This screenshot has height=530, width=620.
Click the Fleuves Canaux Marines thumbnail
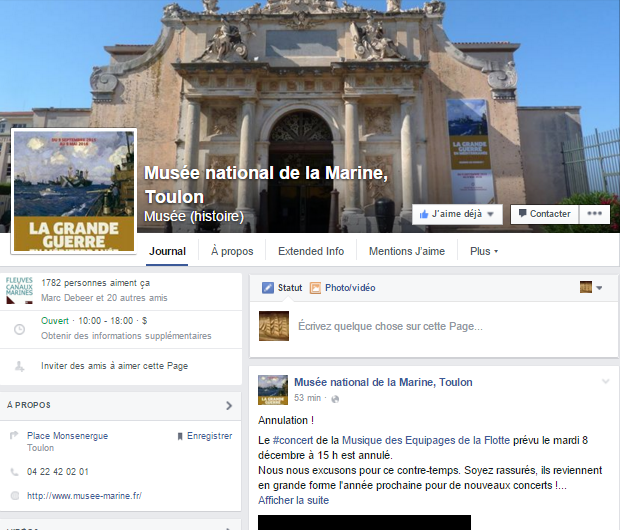tap(19, 290)
